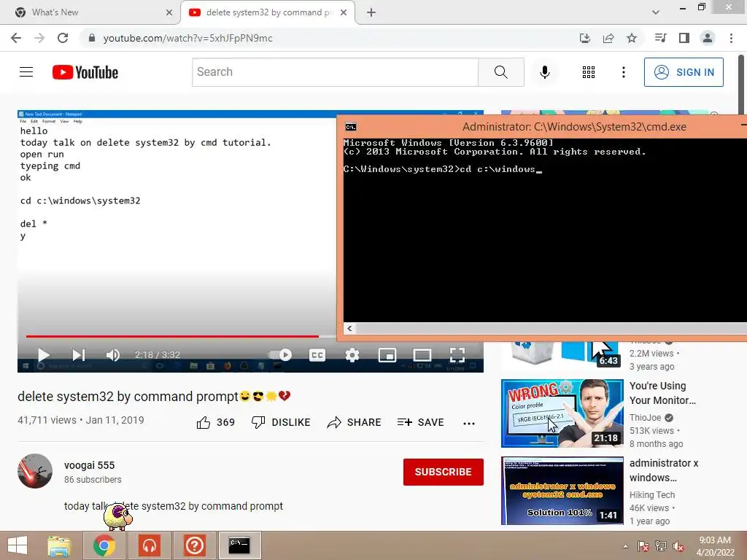Open headphones app in taskbar
The height and width of the screenshot is (560, 747).
pos(150,545)
